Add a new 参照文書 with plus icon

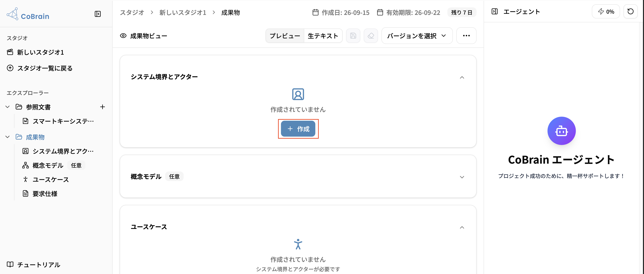coord(103,107)
